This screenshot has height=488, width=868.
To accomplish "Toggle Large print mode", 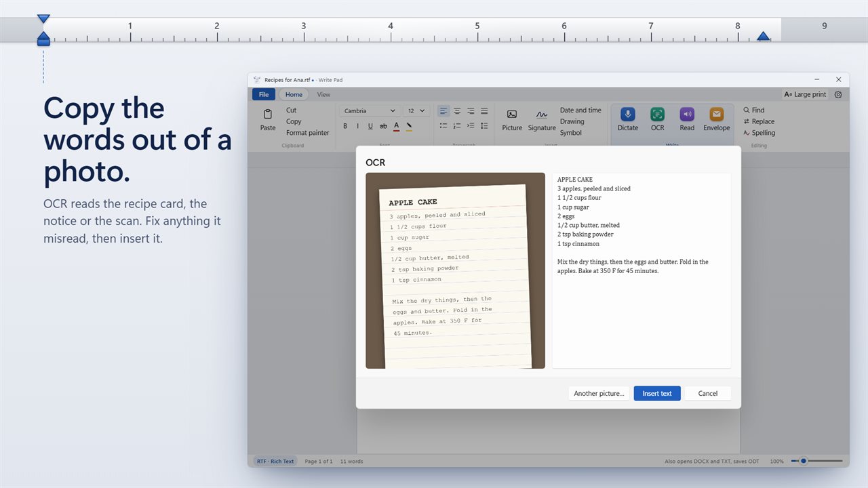I will point(805,95).
